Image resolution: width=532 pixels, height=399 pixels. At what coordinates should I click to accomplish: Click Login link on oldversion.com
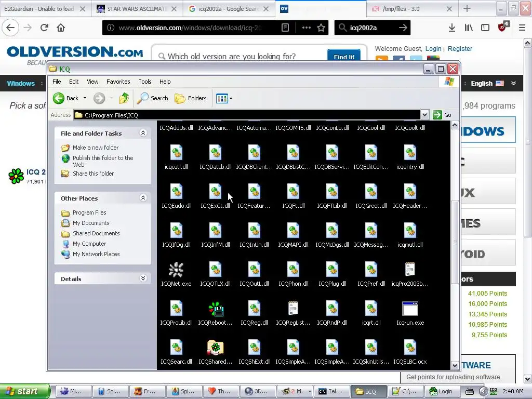433,48
